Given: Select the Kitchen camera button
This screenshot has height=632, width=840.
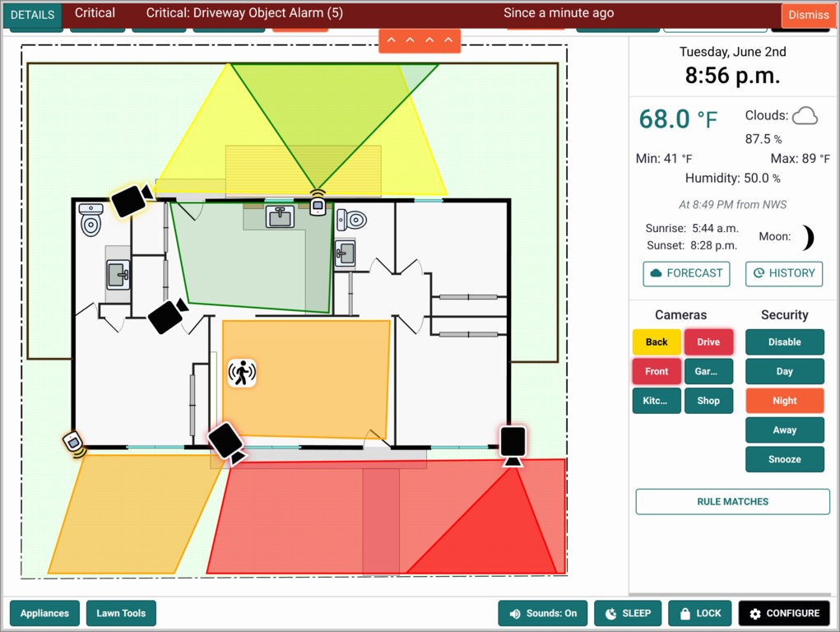Looking at the screenshot, I should coord(657,401).
